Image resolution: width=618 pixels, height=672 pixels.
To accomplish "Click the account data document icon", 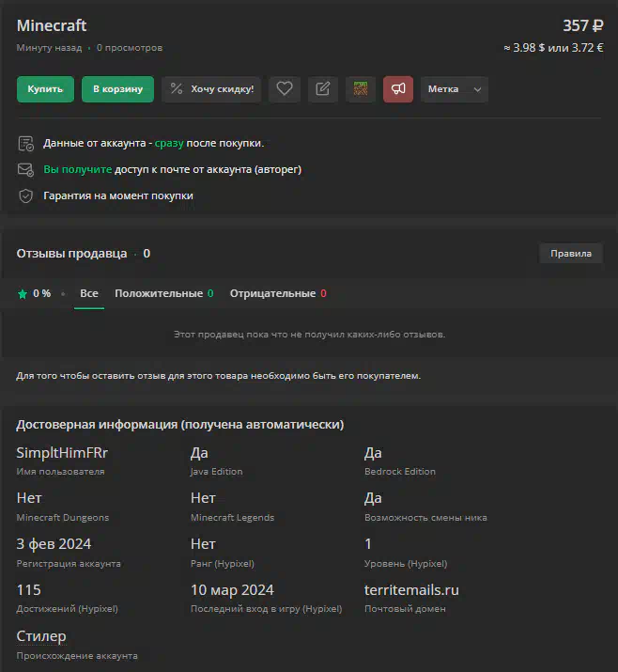I will coord(25,144).
